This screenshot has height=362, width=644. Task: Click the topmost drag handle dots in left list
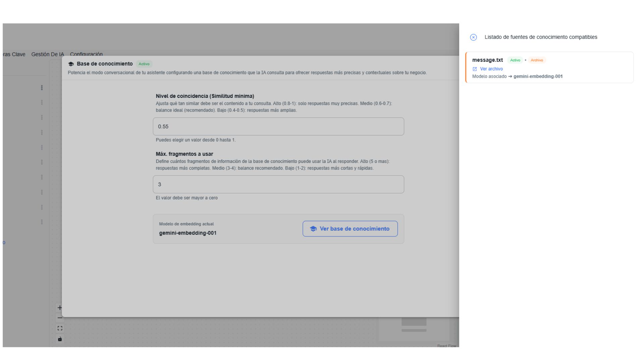[x=42, y=87]
